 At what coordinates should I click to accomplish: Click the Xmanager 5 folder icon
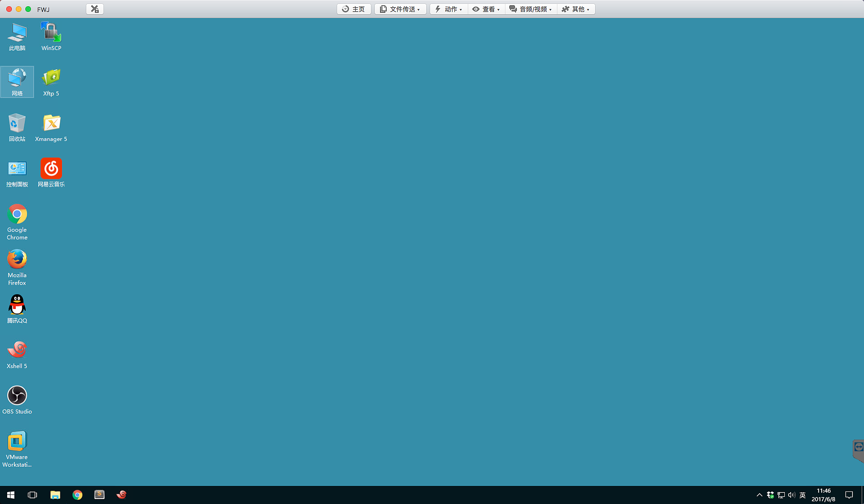pos(51,124)
